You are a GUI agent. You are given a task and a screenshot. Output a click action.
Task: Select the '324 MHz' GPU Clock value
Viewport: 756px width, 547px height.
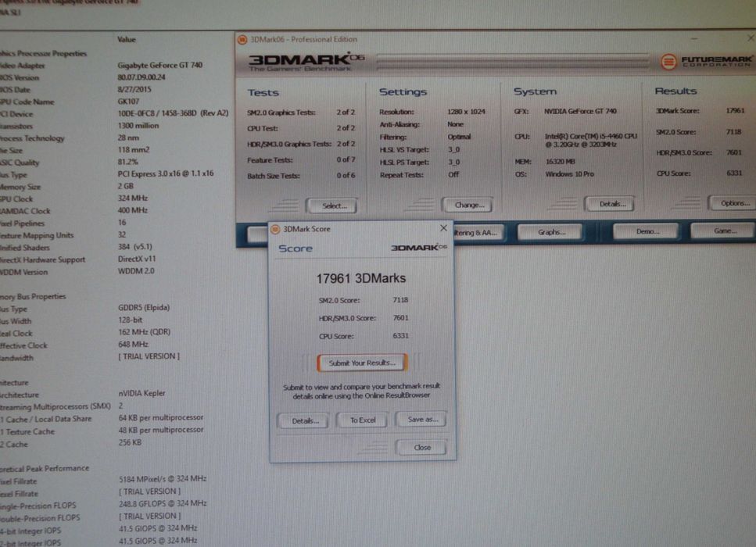[133, 198]
